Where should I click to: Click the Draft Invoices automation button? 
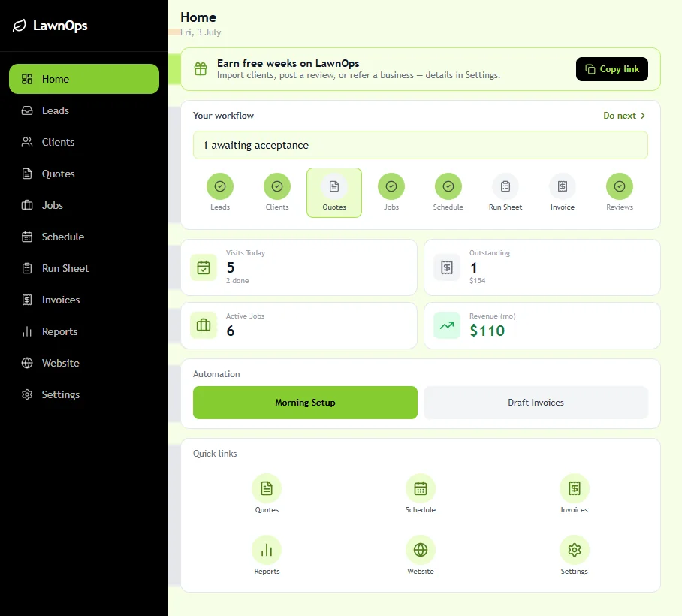pyautogui.click(x=536, y=403)
